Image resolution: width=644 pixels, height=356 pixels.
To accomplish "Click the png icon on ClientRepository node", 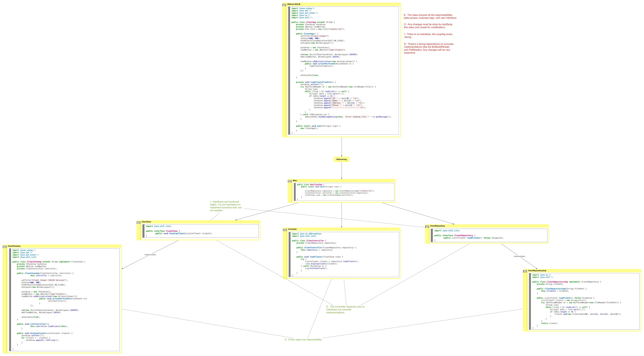I will pos(427,227).
